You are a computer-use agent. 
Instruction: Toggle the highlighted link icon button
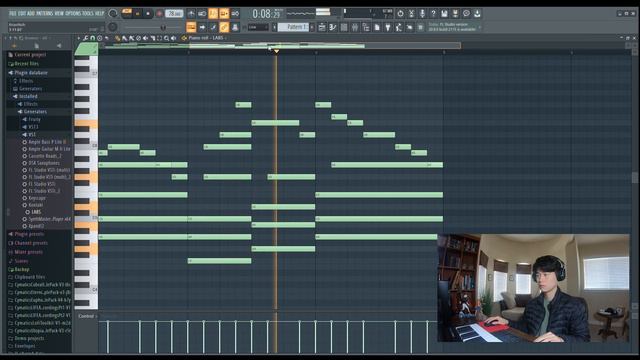click(224, 27)
